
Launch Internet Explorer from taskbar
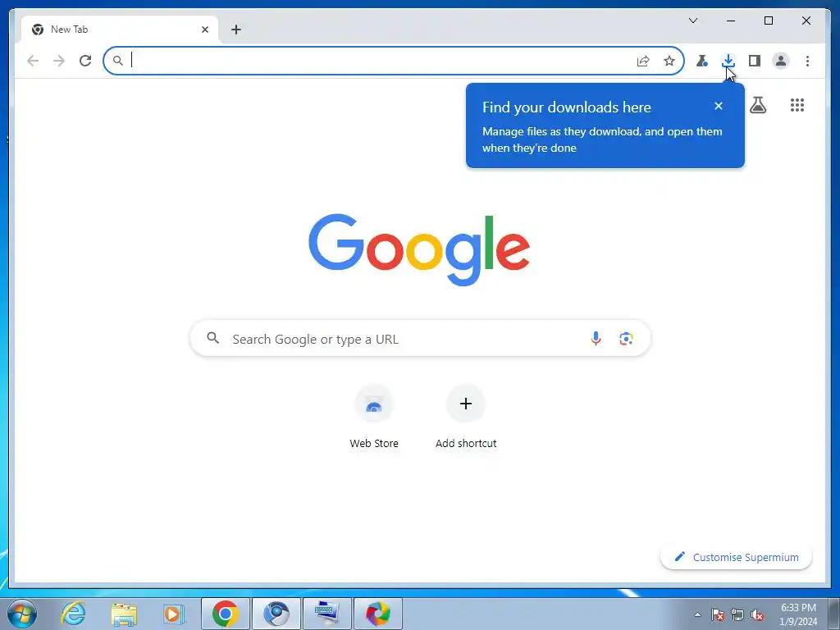coord(73,614)
